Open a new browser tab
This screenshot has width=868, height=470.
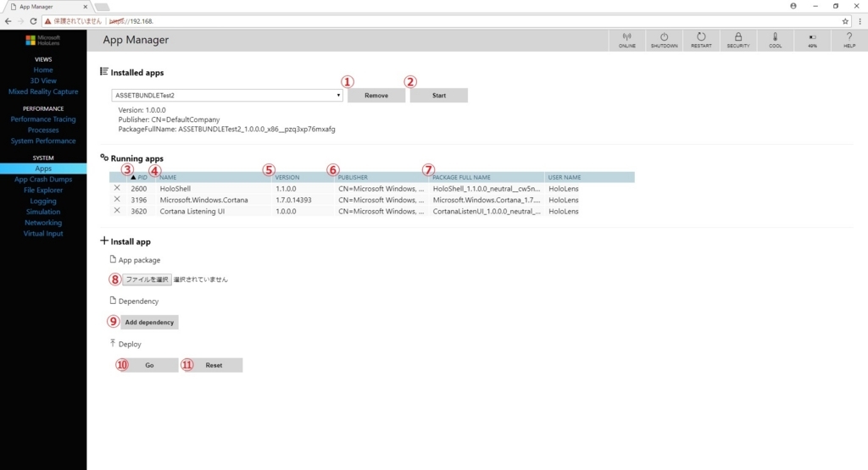(102, 7)
